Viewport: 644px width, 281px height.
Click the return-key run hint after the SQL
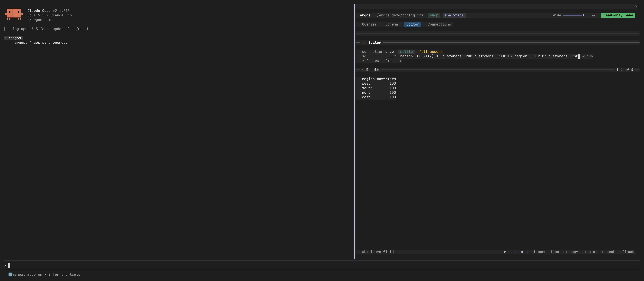[587, 56]
